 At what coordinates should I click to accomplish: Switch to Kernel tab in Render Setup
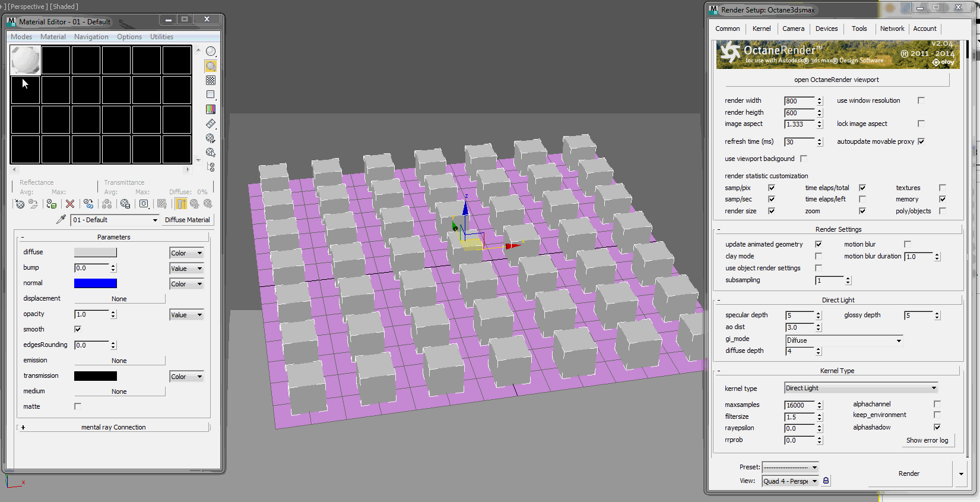pyautogui.click(x=762, y=29)
